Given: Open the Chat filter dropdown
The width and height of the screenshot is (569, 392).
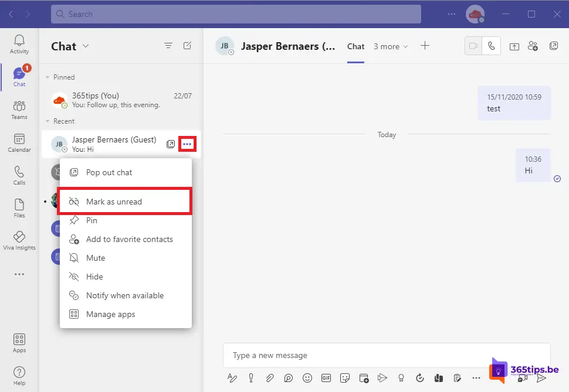Looking at the screenshot, I should tap(168, 46).
